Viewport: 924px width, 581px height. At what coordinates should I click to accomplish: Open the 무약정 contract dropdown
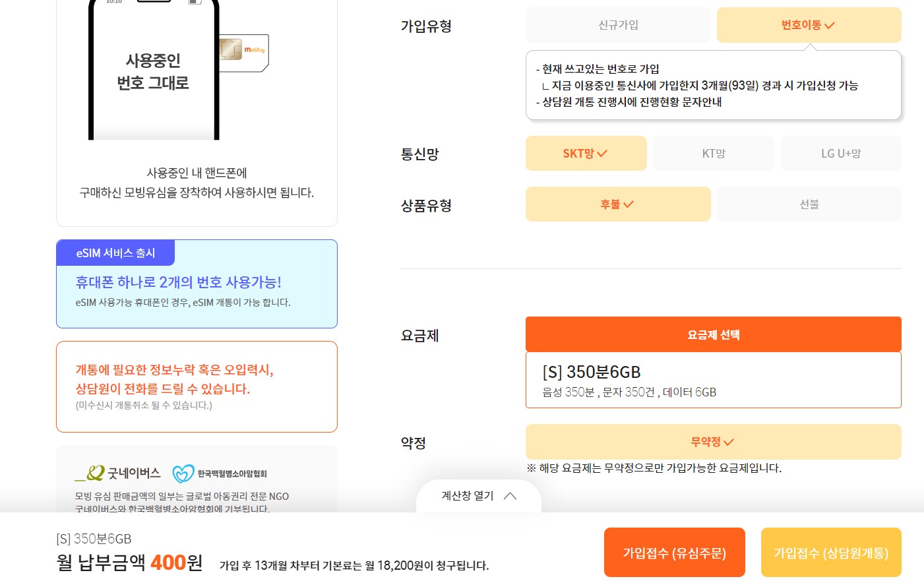point(713,442)
